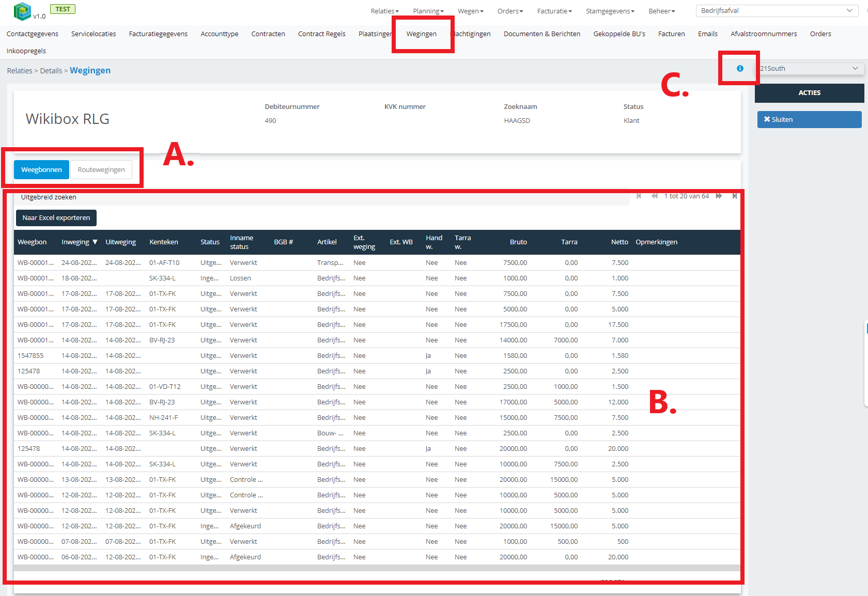868x596 pixels.
Task: Click Naar Excel exporteren button
Action: pos(56,217)
